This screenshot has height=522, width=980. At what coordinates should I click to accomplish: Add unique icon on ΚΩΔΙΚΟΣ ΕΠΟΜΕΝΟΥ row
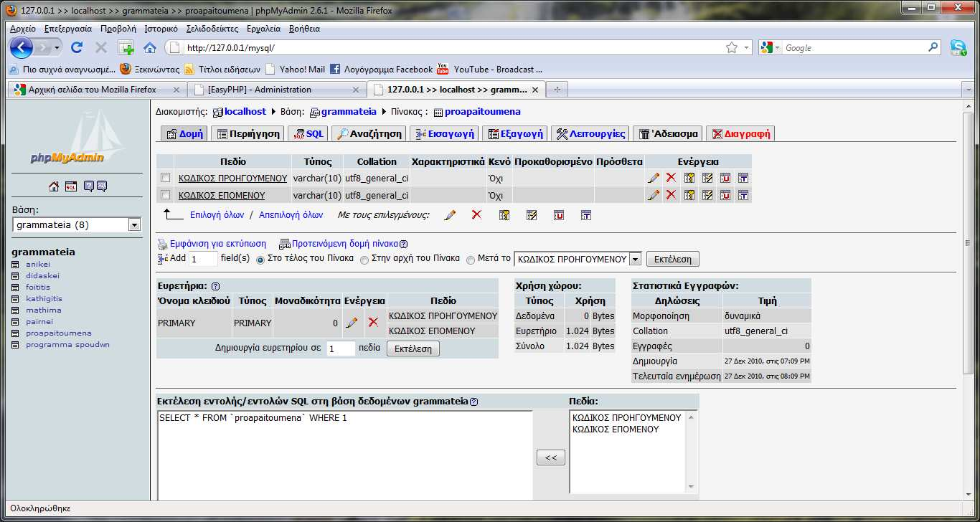[x=725, y=195]
